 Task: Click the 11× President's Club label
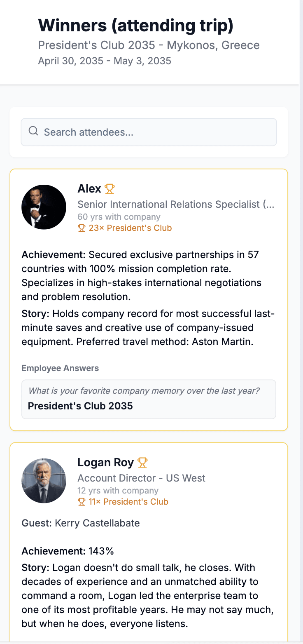click(128, 502)
